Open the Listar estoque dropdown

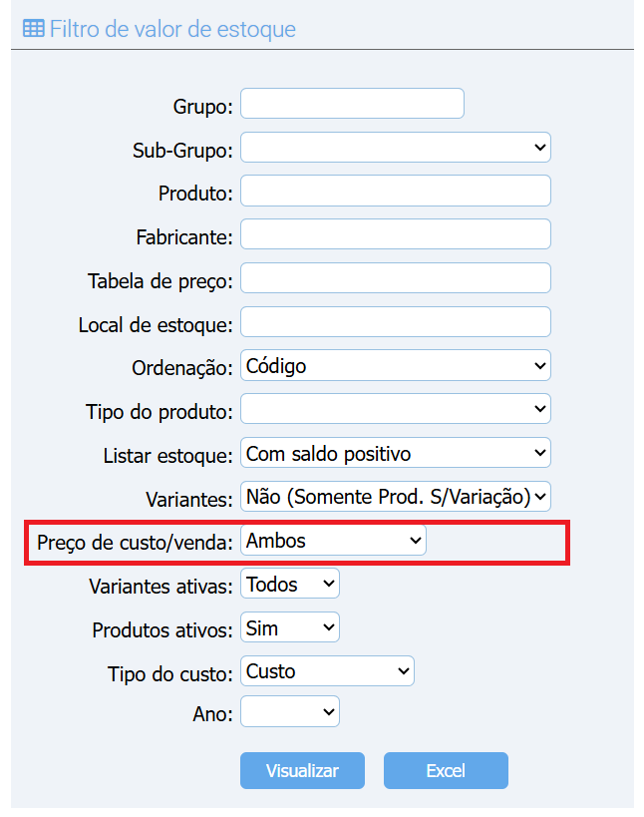pyautogui.click(x=395, y=453)
